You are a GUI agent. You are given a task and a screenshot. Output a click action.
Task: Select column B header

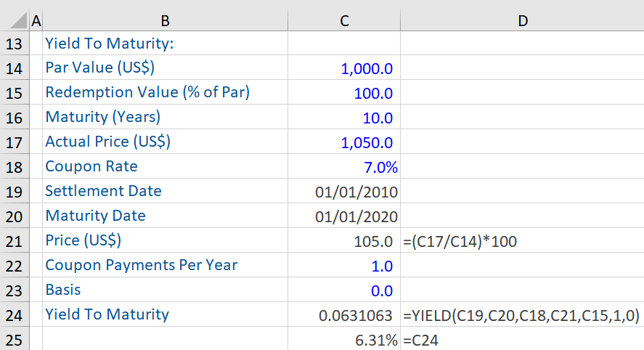pos(165,21)
